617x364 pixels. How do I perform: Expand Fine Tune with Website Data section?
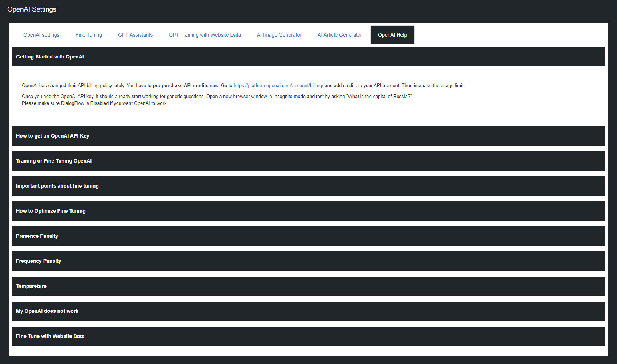308,336
